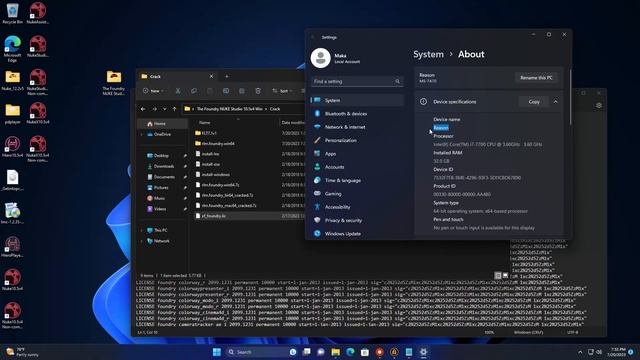
Task: Open Windows Start menu
Action: [217, 352]
